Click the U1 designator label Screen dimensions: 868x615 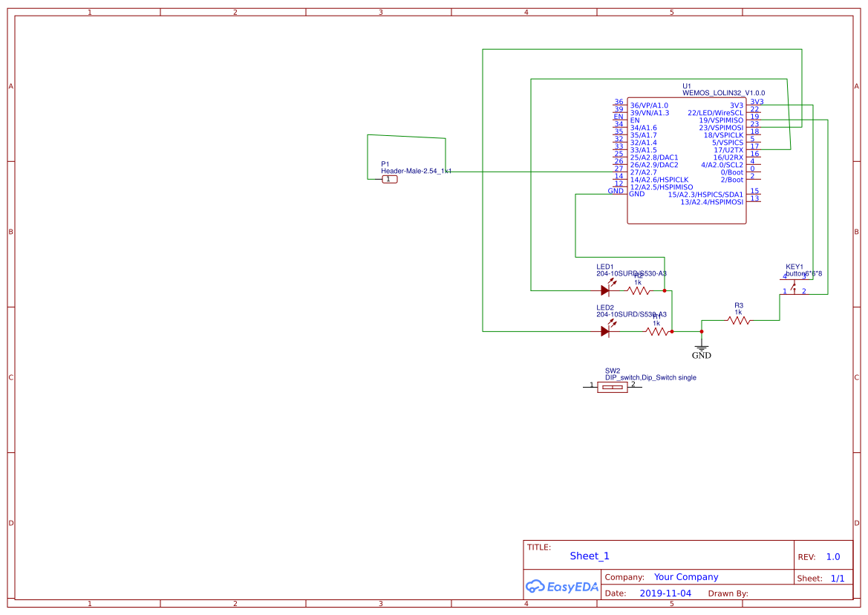click(686, 86)
